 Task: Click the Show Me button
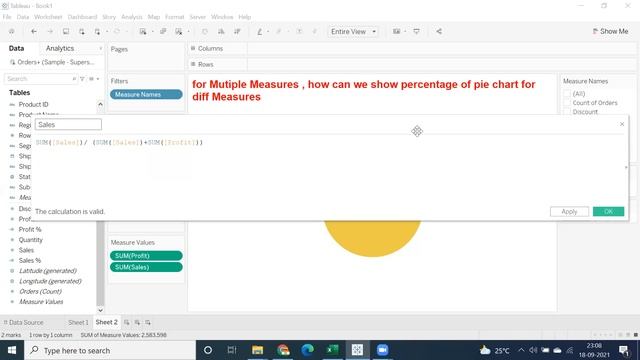tap(610, 31)
